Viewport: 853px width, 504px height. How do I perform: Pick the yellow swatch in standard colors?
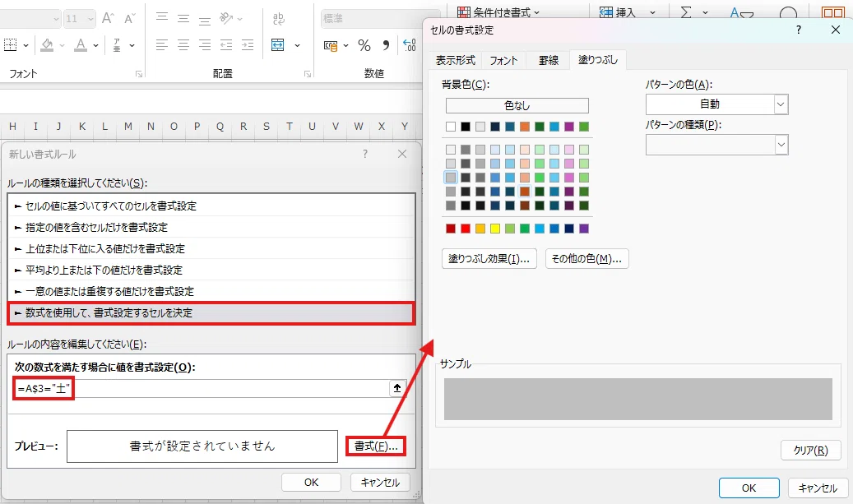[495, 229]
